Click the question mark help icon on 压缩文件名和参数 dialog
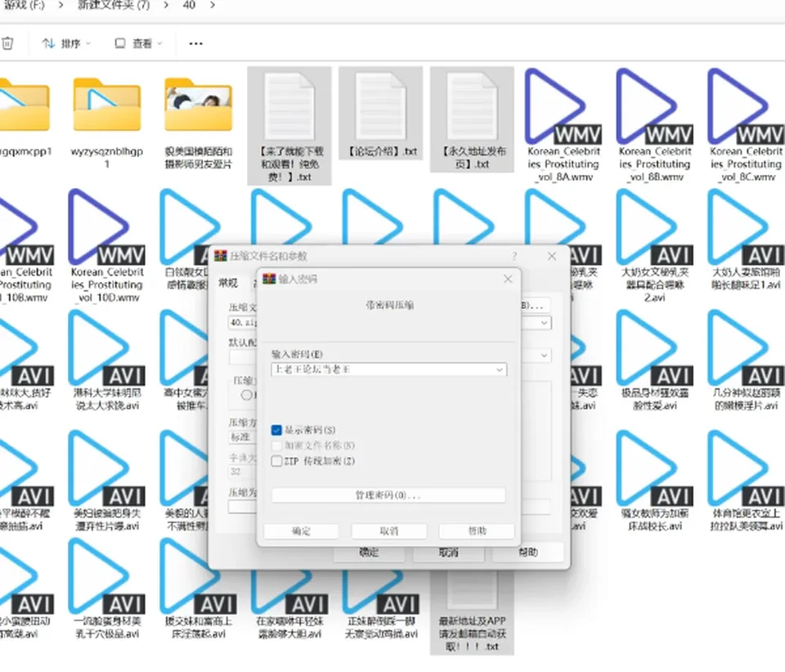785x672 pixels. click(x=514, y=256)
